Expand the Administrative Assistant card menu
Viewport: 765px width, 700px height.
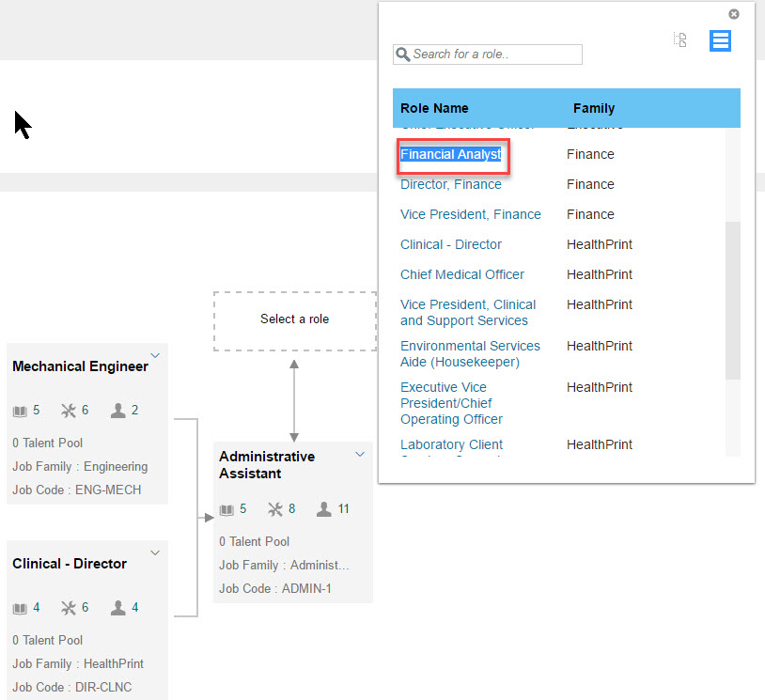[x=360, y=454]
